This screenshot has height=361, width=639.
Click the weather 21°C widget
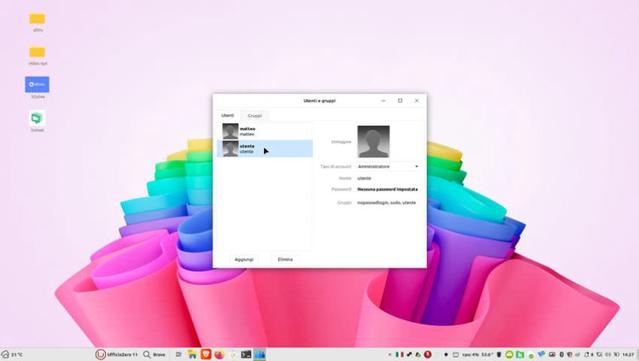[x=12, y=354]
